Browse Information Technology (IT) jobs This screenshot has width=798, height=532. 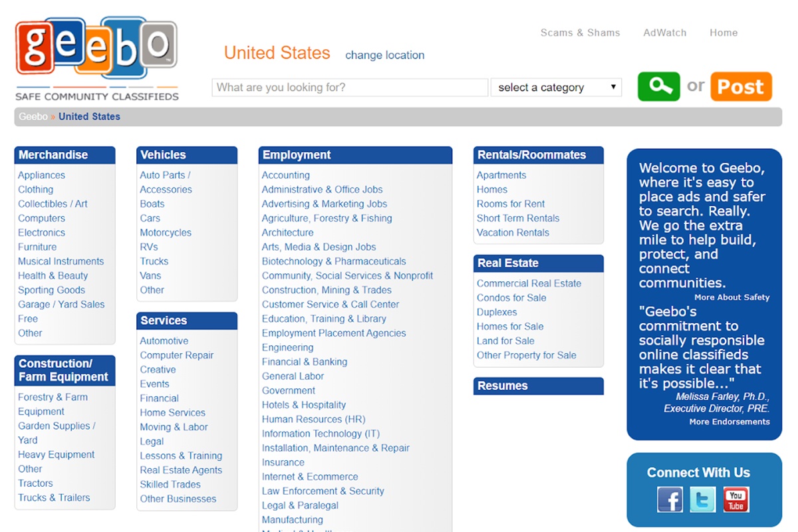click(x=321, y=434)
